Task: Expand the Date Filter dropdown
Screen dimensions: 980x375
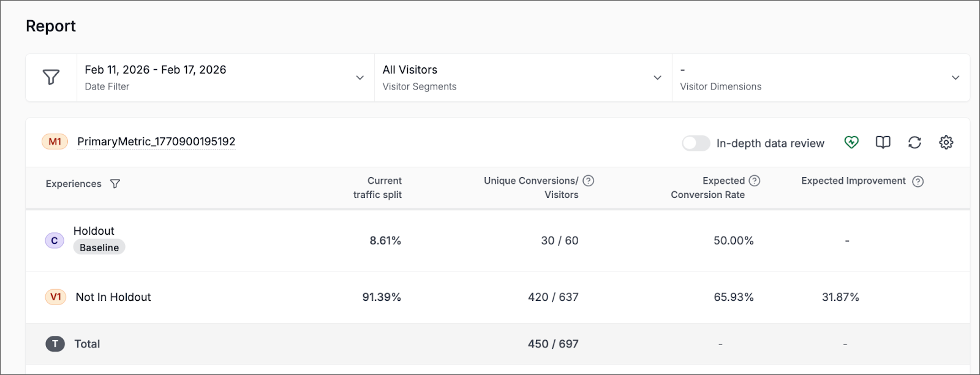Action: click(360, 78)
